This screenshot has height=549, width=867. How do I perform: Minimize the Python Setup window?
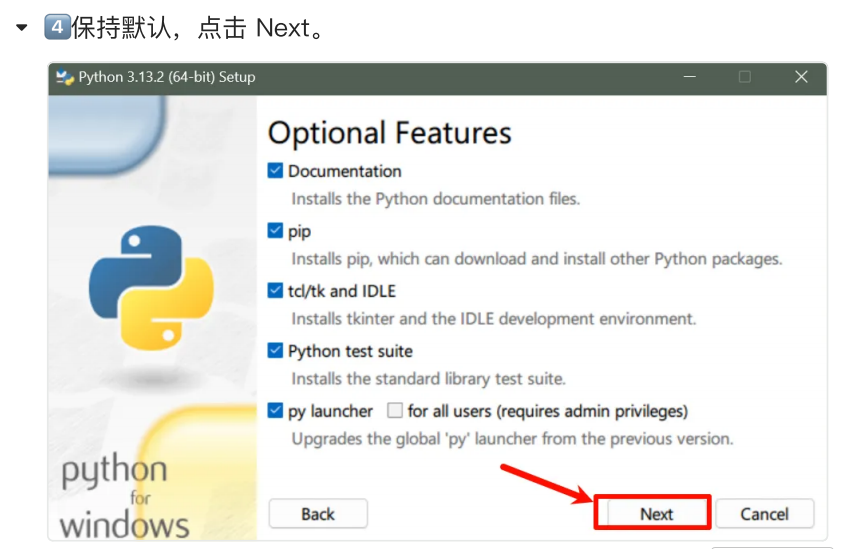(x=690, y=77)
